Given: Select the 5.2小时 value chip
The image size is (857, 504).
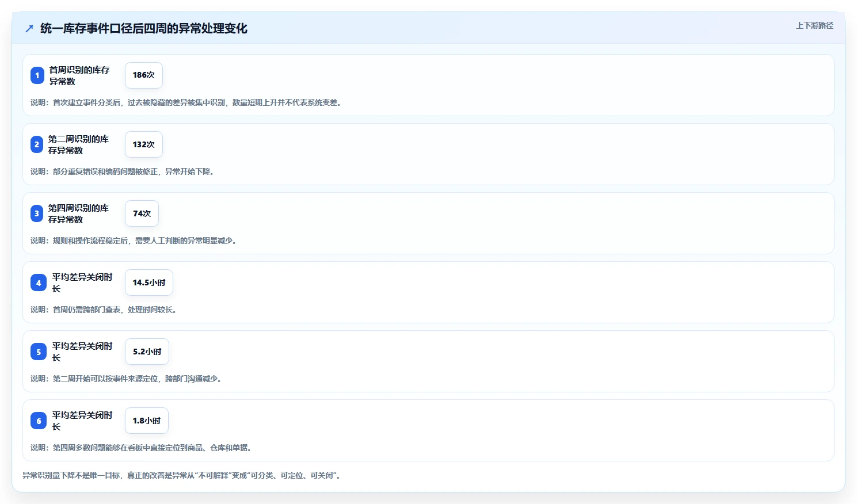Looking at the screenshot, I should (147, 352).
